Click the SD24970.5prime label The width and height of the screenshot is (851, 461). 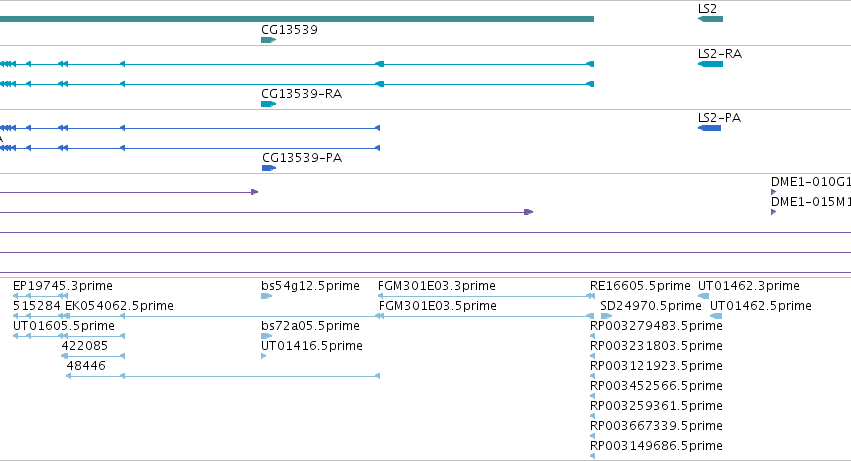pyautogui.click(x=651, y=306)
